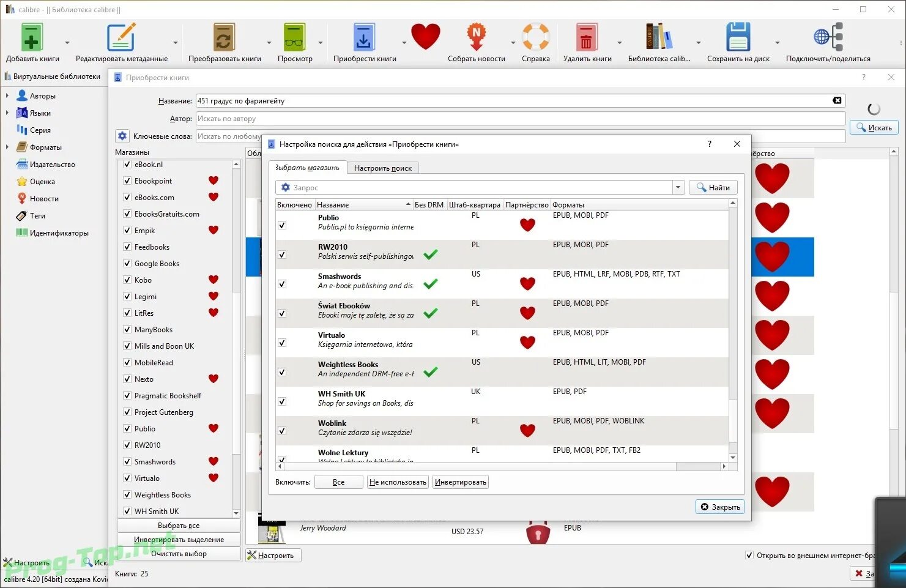
Task: Open the Get books dropdown arrow
Action: pos(404,42)
